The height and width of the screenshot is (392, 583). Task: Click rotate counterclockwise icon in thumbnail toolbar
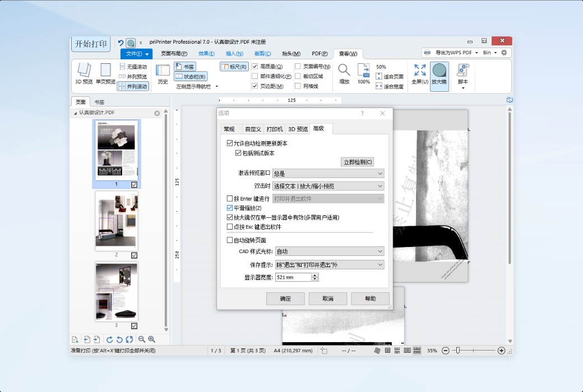119,339
